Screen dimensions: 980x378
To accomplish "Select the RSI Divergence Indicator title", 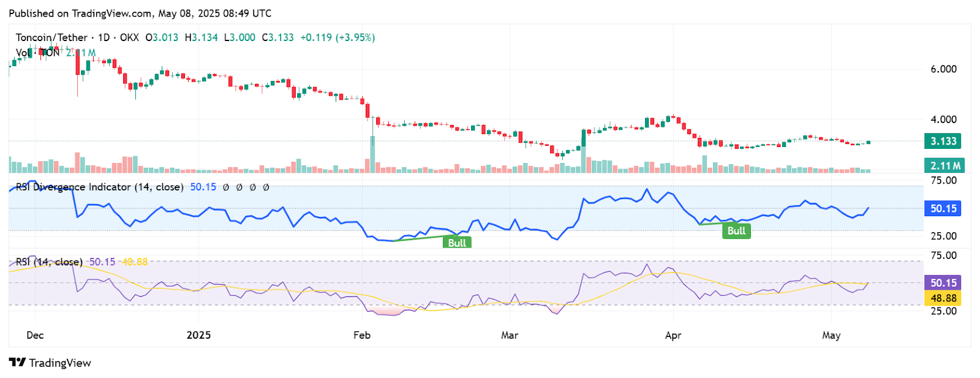I will point(100,187).
